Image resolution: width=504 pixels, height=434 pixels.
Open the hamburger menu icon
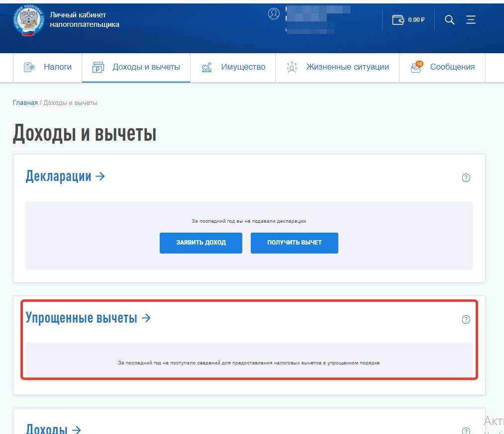click(471, 20)
